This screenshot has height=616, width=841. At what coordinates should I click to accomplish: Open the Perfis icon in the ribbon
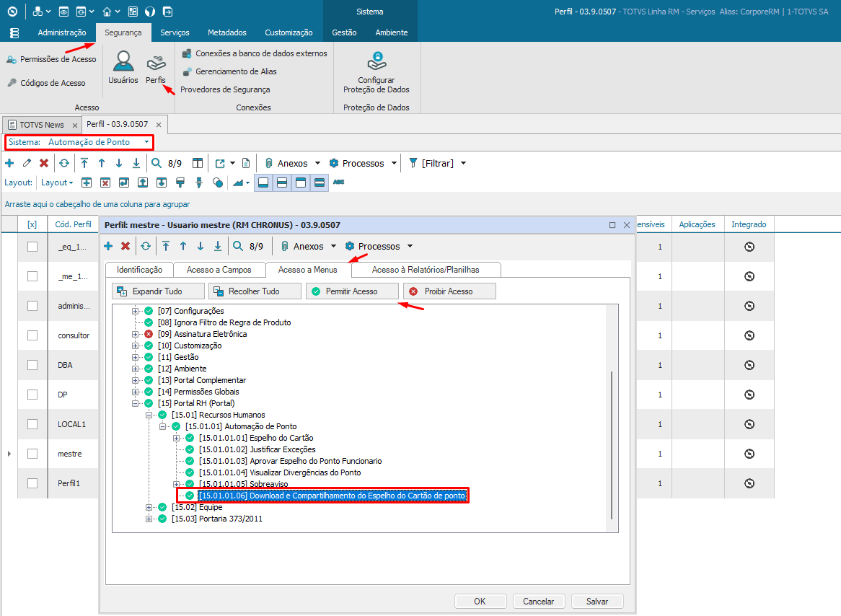point(156,67)
